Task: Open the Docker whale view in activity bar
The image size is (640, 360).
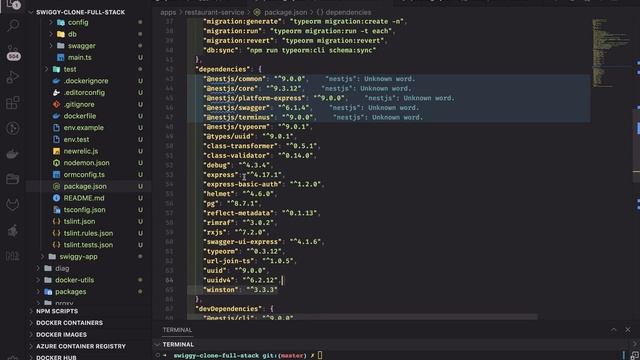Action: pos(13,154)
